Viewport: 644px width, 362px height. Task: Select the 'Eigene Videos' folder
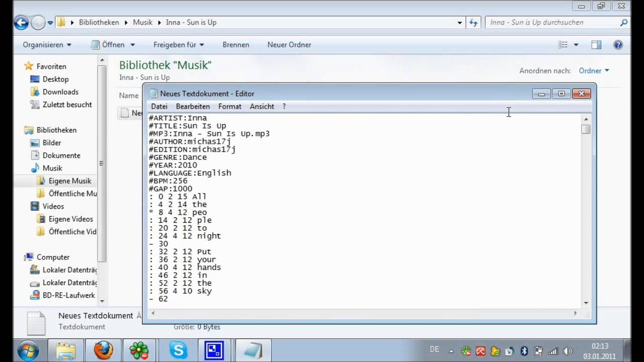70,219
